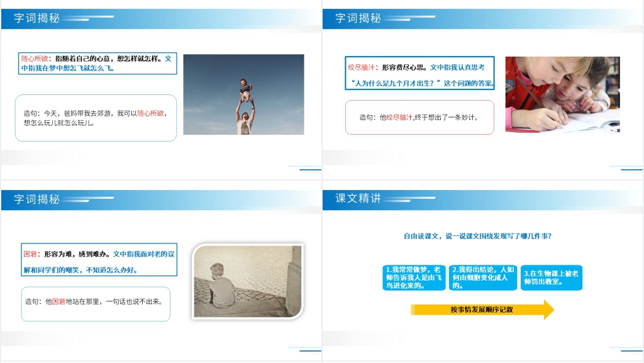The image size is (644, 363).
Task: Select 字词揭秘 title above the 困窘 definition
Action: point(37,199)
